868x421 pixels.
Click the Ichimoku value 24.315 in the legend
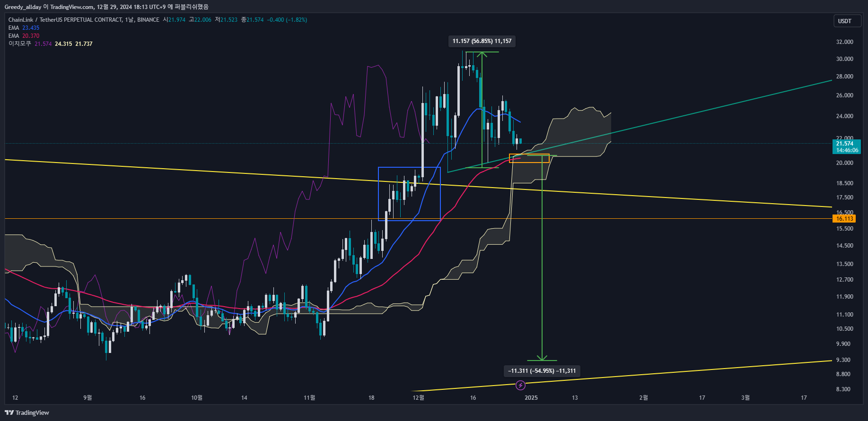pos(63,44)
